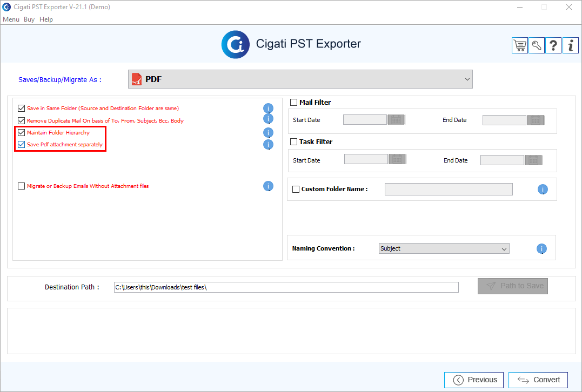Click the Mail Filter End Date field
The width and height of the screenshot is (582, 392).
[504, 120]
